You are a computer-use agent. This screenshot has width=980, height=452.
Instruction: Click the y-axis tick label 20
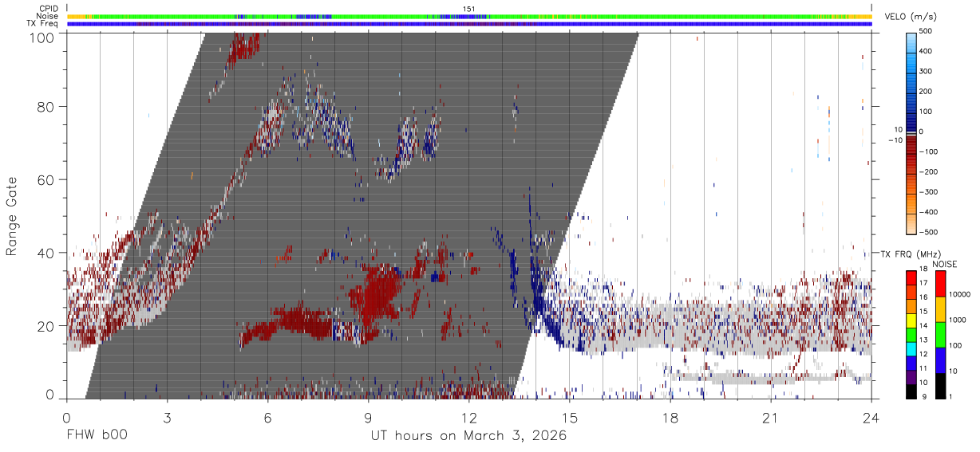[46, 326]
